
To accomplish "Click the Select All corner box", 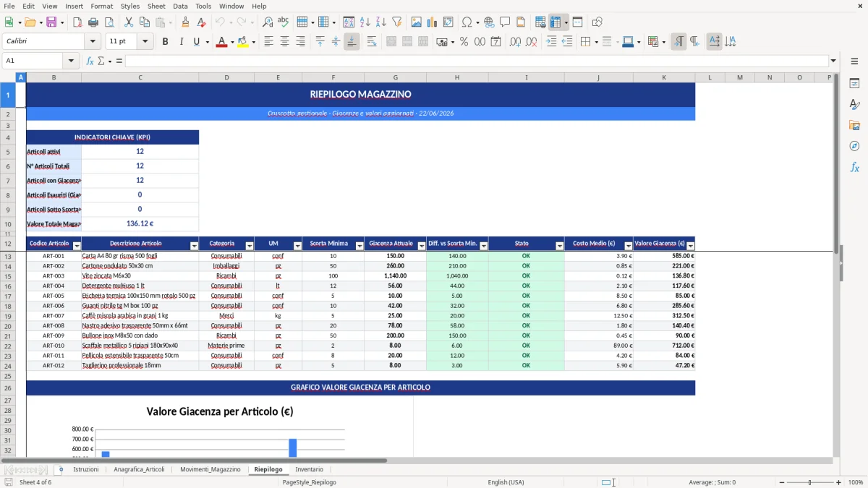I will click(8, 77).
